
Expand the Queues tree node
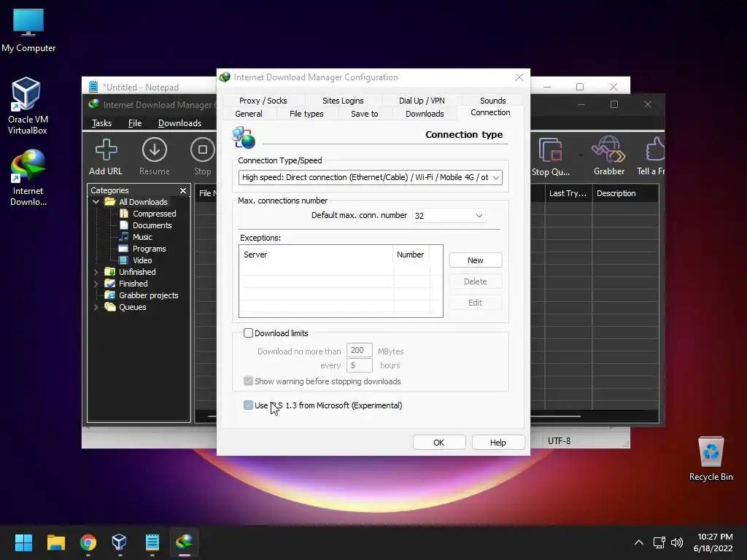(96, 307)
